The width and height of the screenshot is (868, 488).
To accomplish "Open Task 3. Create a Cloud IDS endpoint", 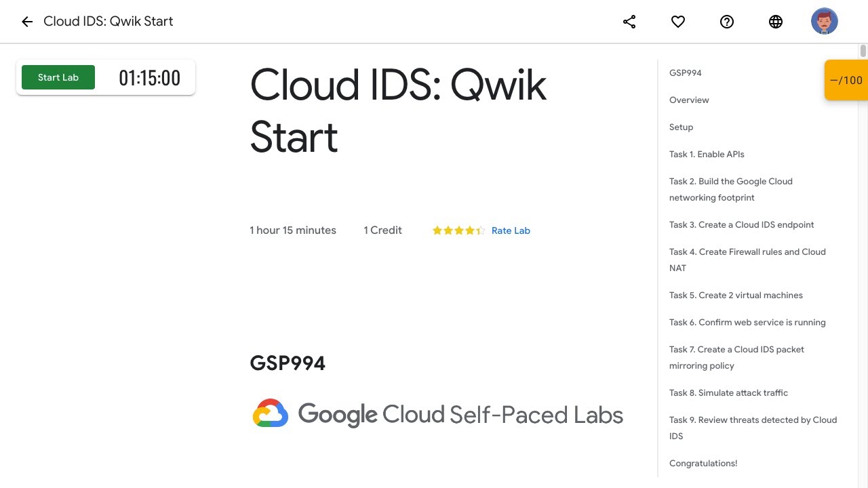I will pos(742,224).
